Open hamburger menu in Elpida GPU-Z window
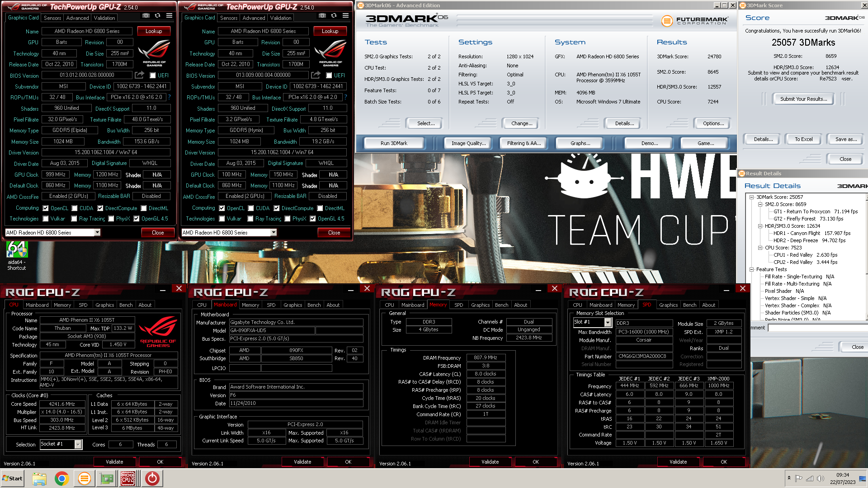868x488 pixels. click(169, 15)
